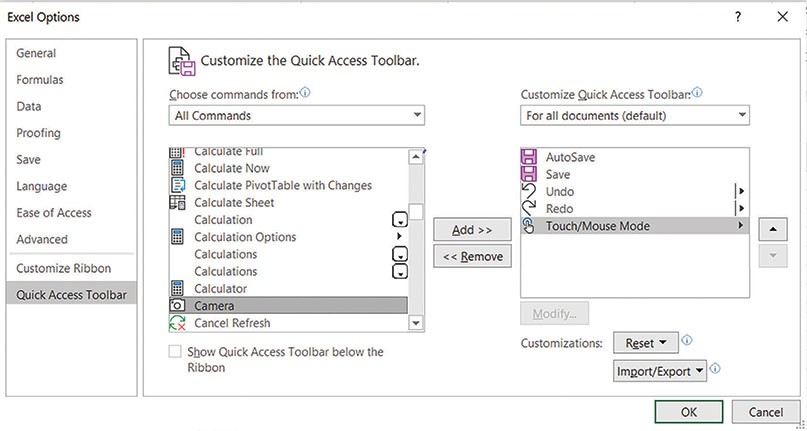Screen dimensions: 807x431
Task: Click the Calculation Options calculator icon
Action: tap(177, 237)
